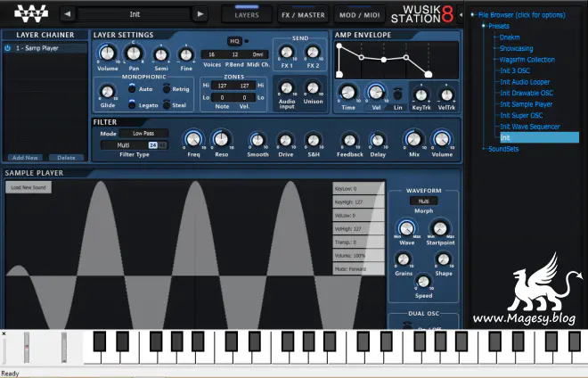Click the Grains knob
Screen dimensions: 588x378
pos(404,259)
